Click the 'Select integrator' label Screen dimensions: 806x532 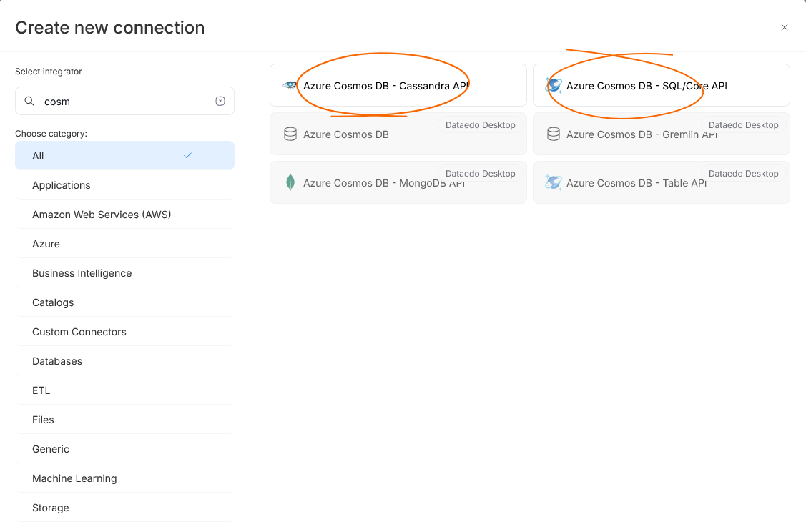click(x=49, y=72)
